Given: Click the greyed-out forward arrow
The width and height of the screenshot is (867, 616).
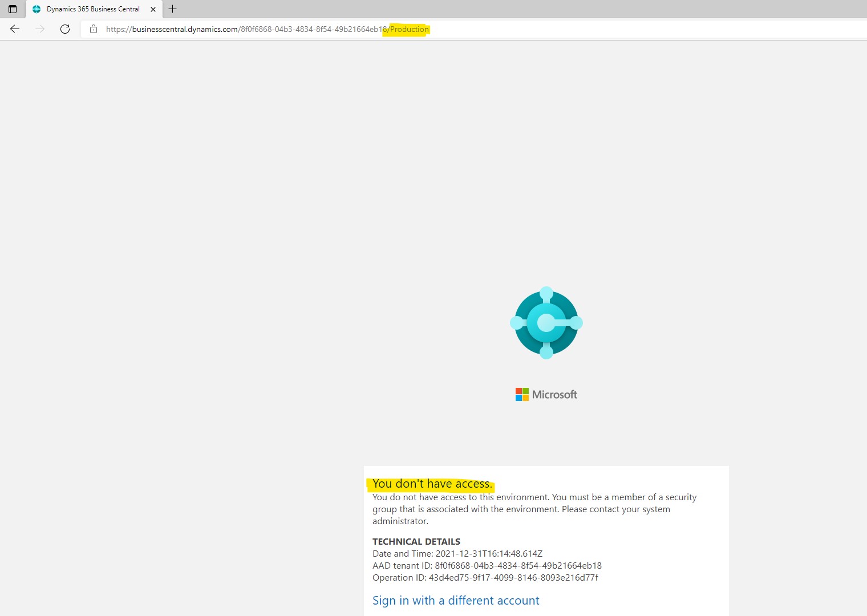Looking at the screenshot, I should click(x=40, y=29).
